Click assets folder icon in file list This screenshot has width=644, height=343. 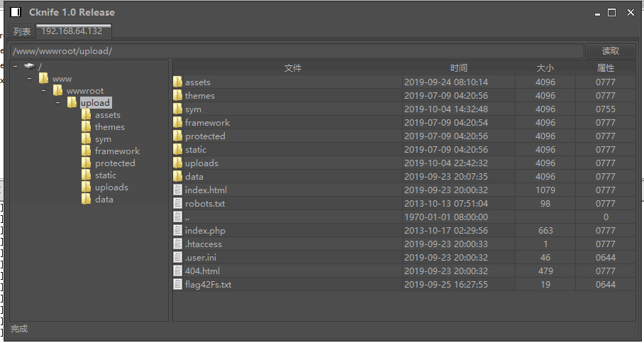tap(177, 82)
